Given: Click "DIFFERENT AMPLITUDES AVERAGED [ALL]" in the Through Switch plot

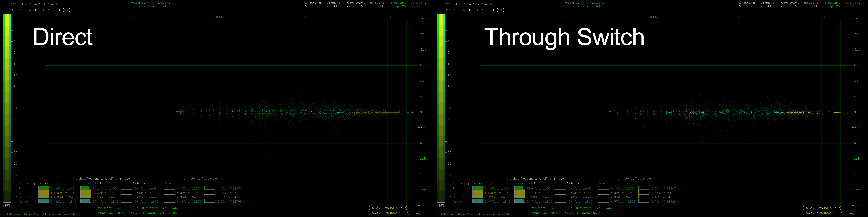Looking at the screenshot, I should (x=474, y=10).
